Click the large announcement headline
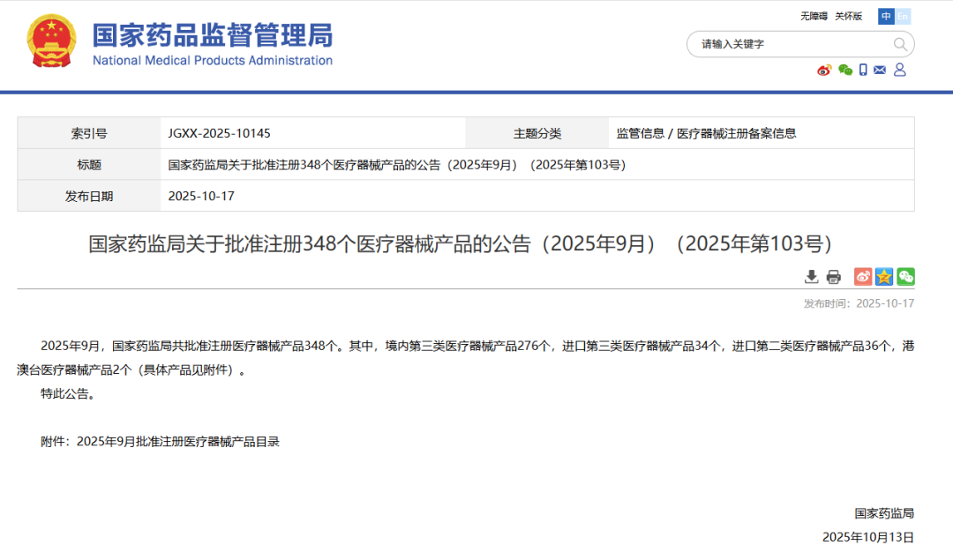The height and width of the screenshot is (560, 953). point(460,243)
